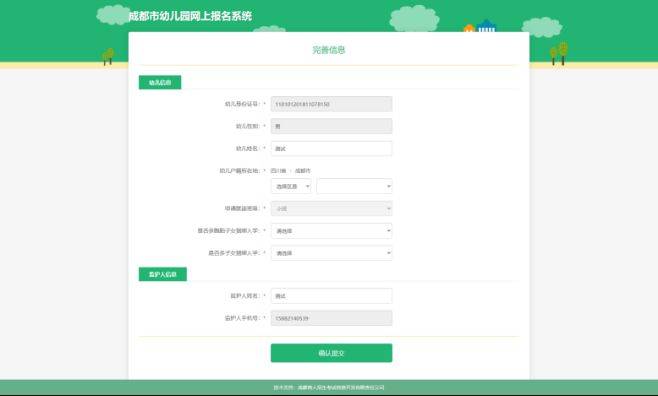This screenshot has height=396, width=658.
Task: Open the 选择区县 district dropdown
Action: 291,186
